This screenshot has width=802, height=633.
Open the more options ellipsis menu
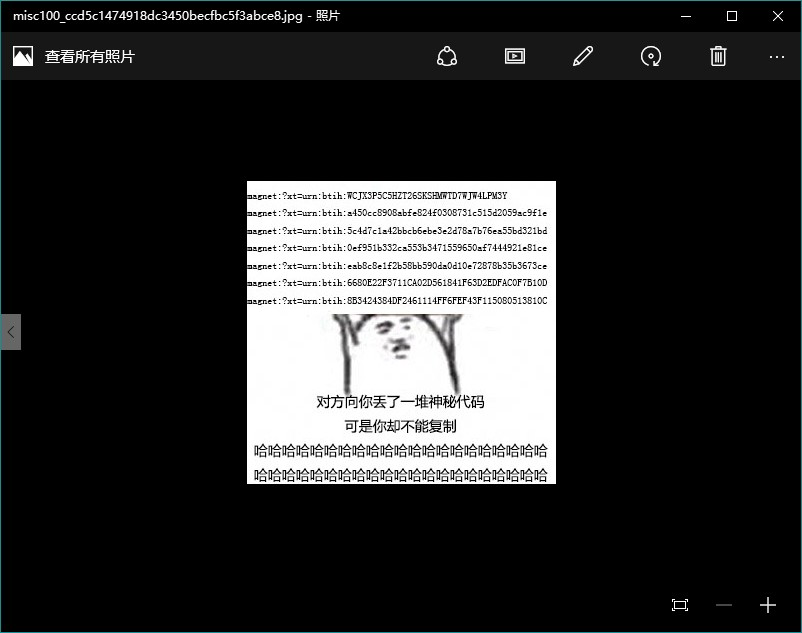pyautogui.click(x=776, y=57)
